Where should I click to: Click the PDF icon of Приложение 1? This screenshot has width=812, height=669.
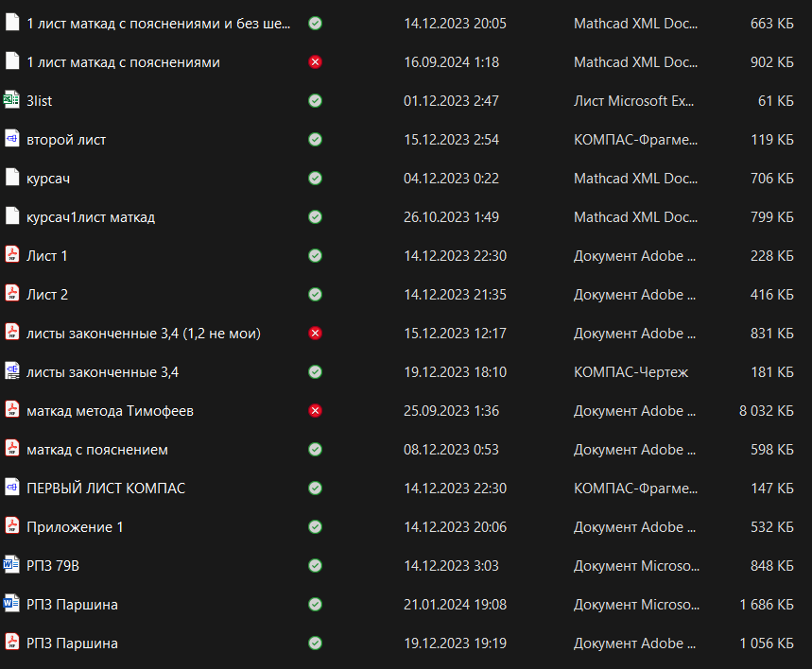(x=12, y=526)
